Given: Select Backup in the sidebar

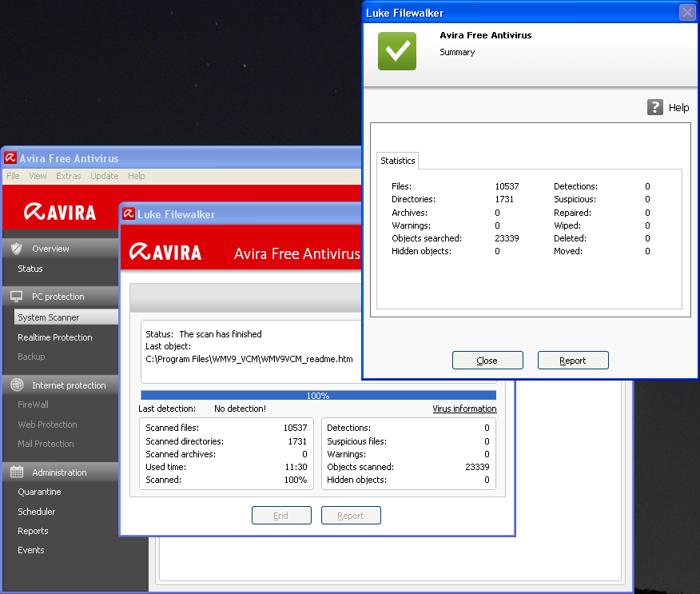Looking at the screenshot, I should coord(31,357).
